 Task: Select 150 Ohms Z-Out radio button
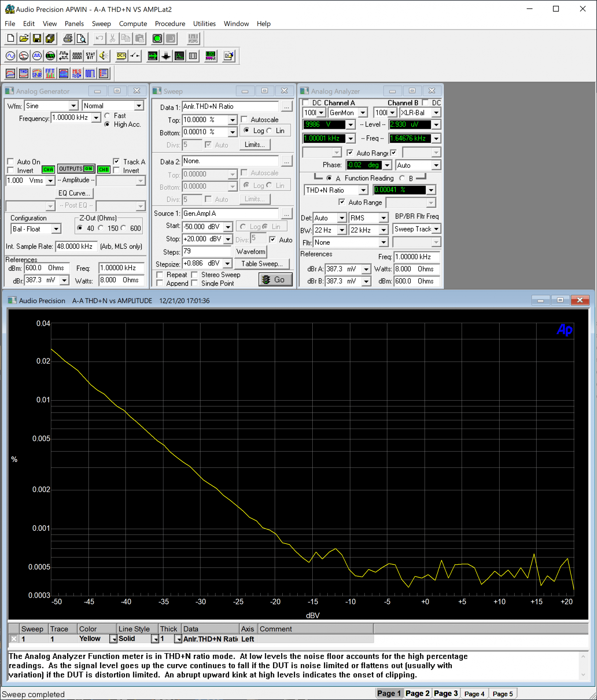(101, 228)
